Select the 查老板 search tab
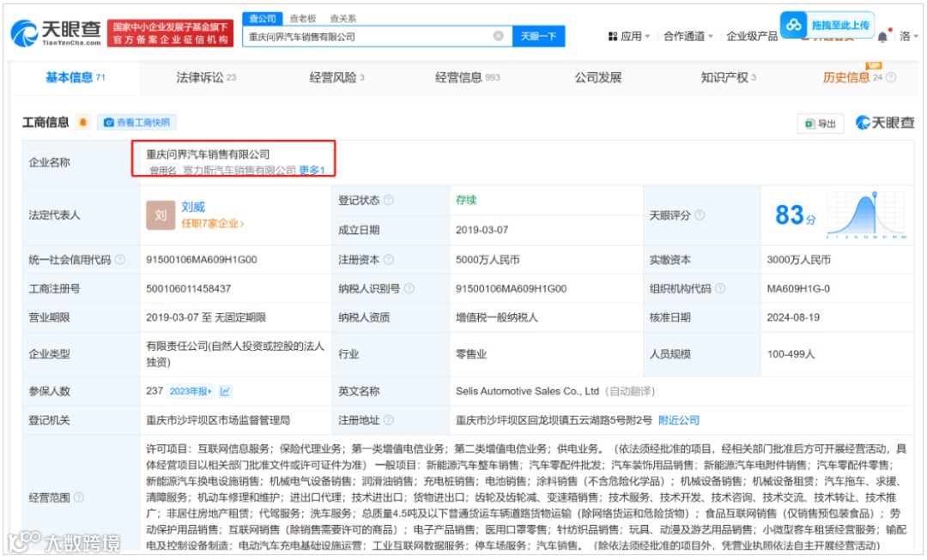Screen dimensions: 927x560 tap(303, 18)
